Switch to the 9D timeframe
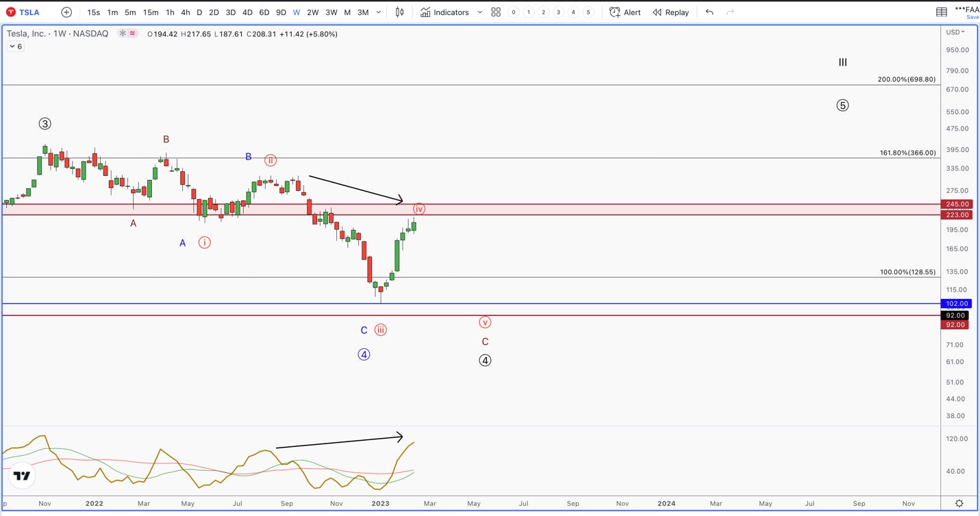This screenshot has width=980, height=516. click(281, 12)
